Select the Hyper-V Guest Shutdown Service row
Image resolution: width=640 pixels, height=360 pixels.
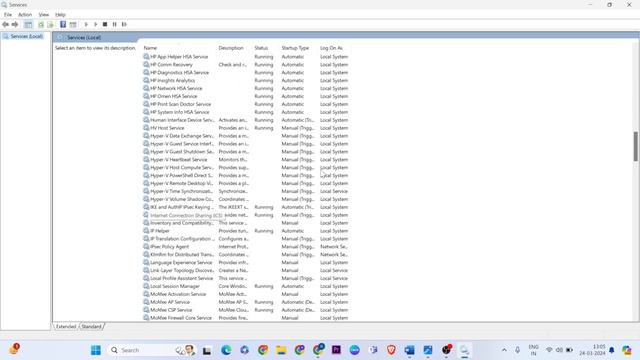pos(247,151)
